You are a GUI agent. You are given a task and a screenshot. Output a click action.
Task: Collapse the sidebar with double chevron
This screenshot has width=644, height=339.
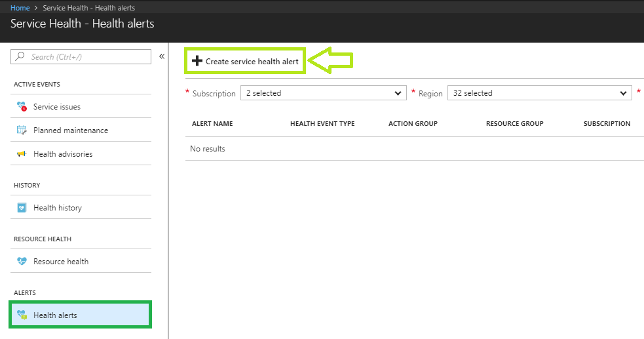tap(162, 56)
